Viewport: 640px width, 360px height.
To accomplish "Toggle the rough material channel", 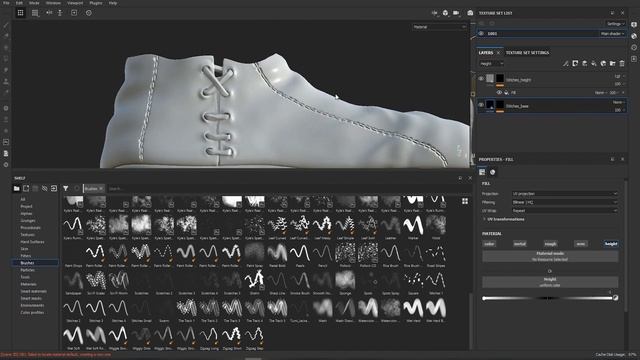I will (x=550, y=244).
